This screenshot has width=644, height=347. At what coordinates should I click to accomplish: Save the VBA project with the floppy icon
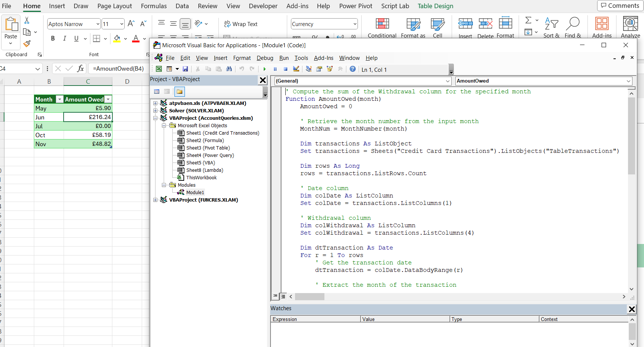coord(185,69)
